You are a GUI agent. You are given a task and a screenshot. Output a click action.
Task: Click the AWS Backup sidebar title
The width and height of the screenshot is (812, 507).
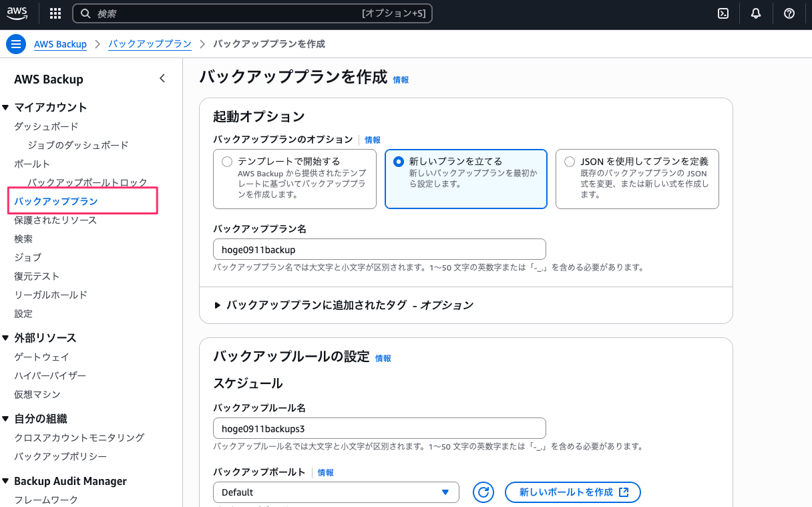[49, 79]
